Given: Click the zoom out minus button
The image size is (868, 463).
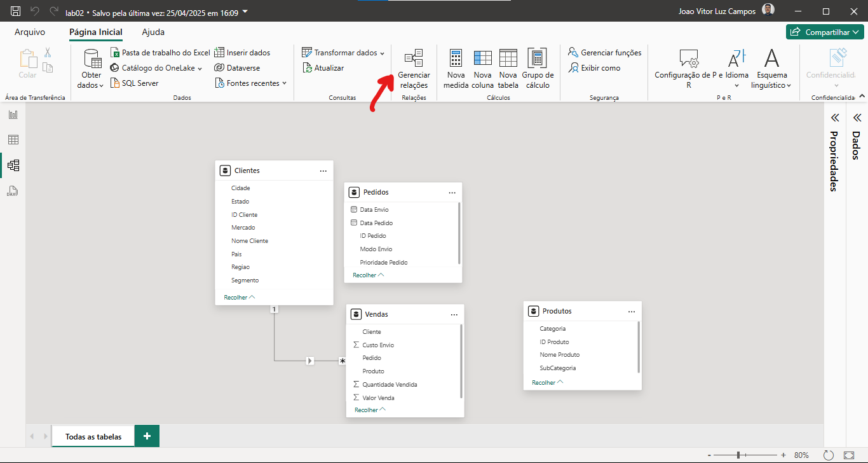Looking at the screenshot, I should [x=709, y=455].
